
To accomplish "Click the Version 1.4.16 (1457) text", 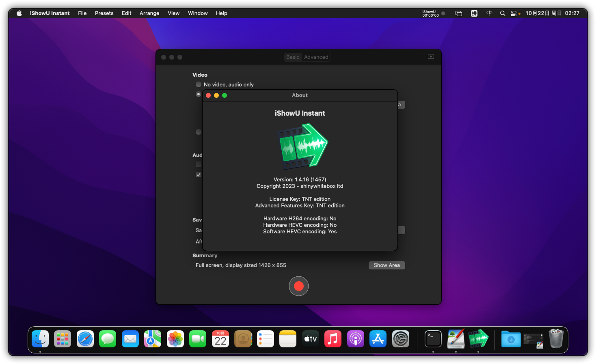I will click(300, 179).
